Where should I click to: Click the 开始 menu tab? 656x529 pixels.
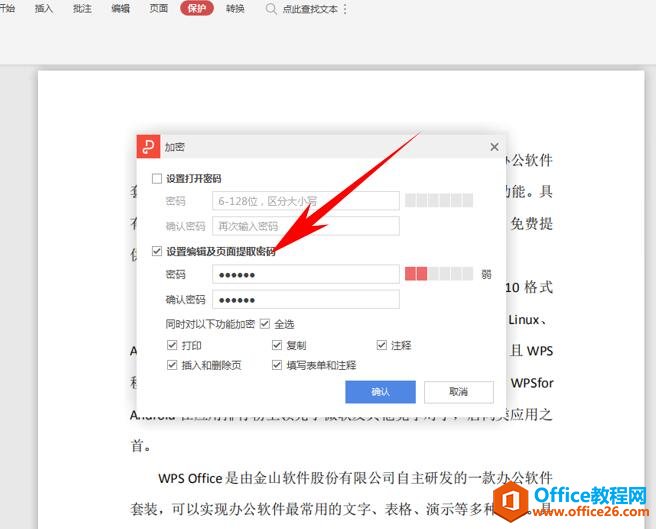pyautogui.click(x=7, y=8)
